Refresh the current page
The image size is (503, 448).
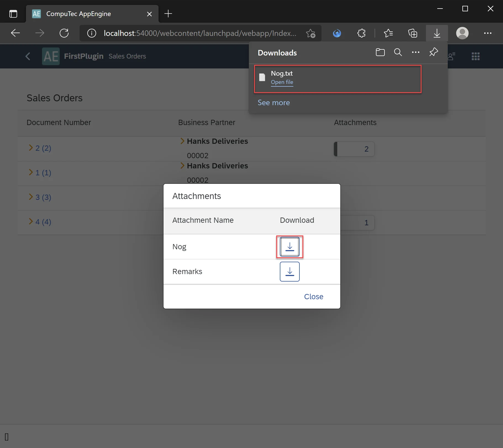[x=64, y=33]
